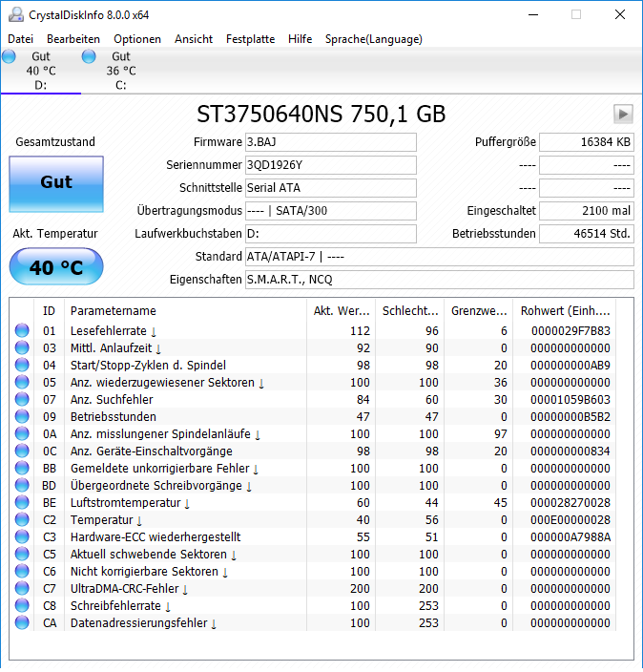The width and height of the screenshot is (643, 672).
Task: Click the Firmware field showing 3.BAJ
Action: click(x=331, y=142)
